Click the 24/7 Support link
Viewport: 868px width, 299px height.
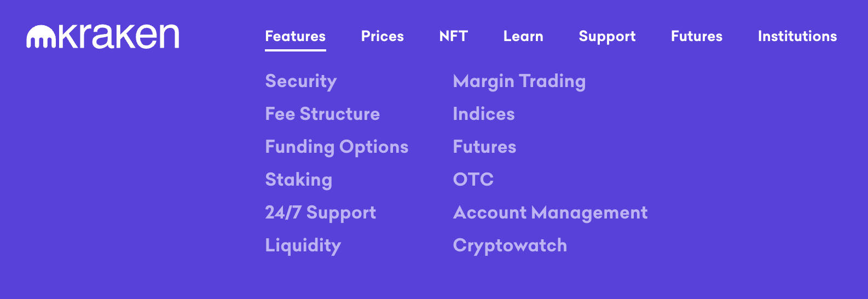(320, 212)
